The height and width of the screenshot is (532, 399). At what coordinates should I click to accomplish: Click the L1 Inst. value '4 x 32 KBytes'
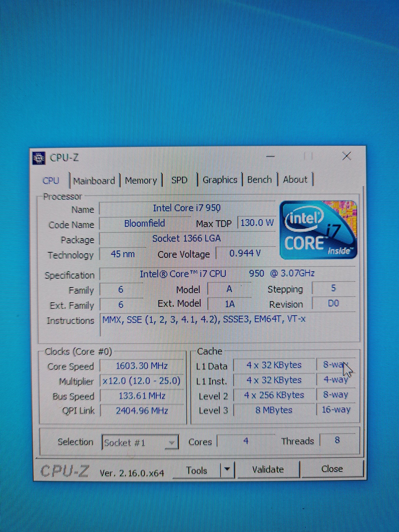click(x=274, y=380)
